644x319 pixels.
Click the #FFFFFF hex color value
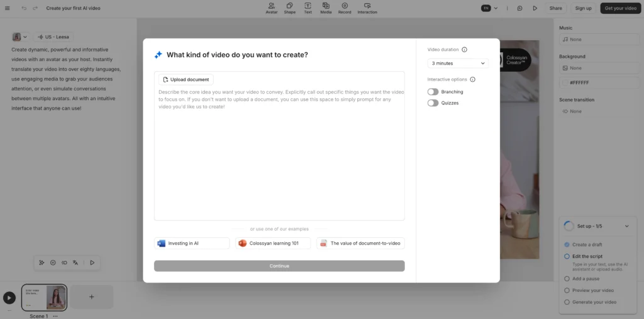(579, 82)
